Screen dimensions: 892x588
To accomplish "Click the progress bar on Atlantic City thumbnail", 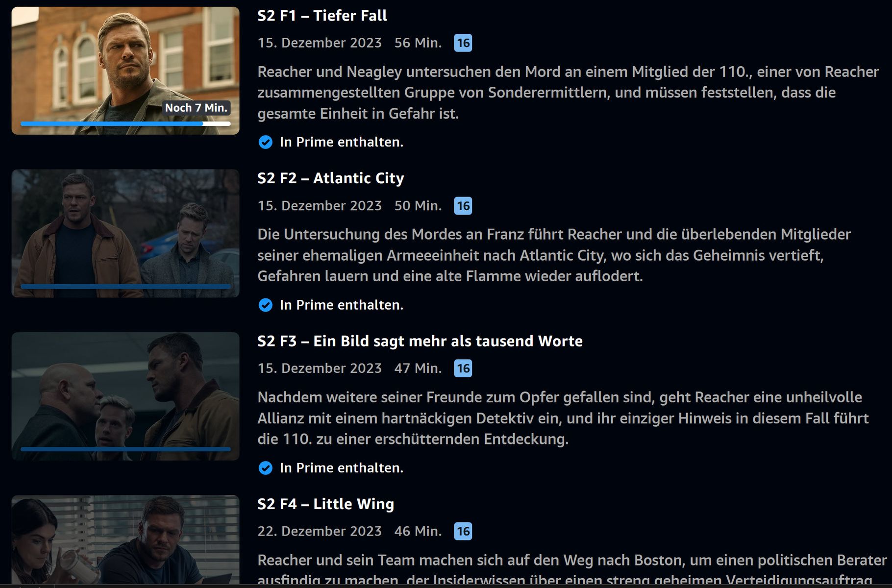I will 125,286.
